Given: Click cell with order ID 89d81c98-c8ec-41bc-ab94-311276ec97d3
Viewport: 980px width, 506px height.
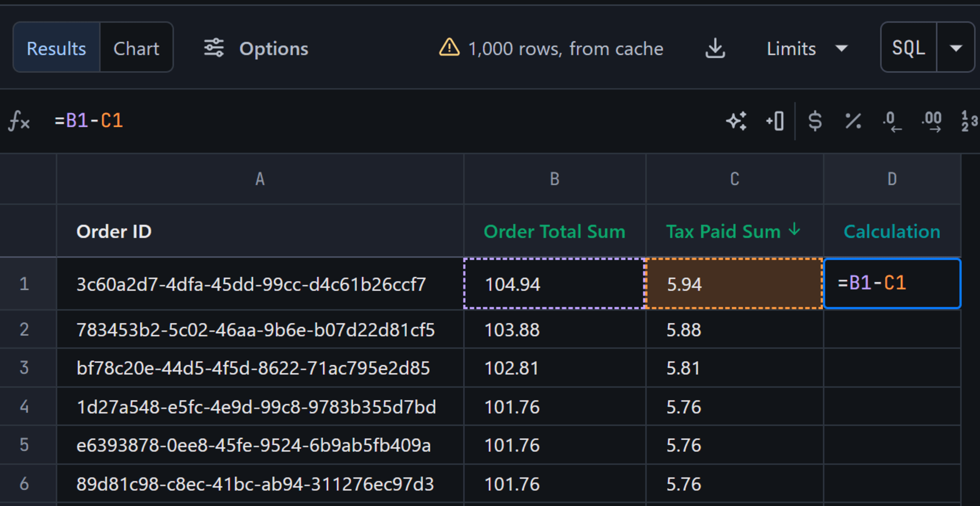Looking at the screenshot, I should [x=260, y=484].
